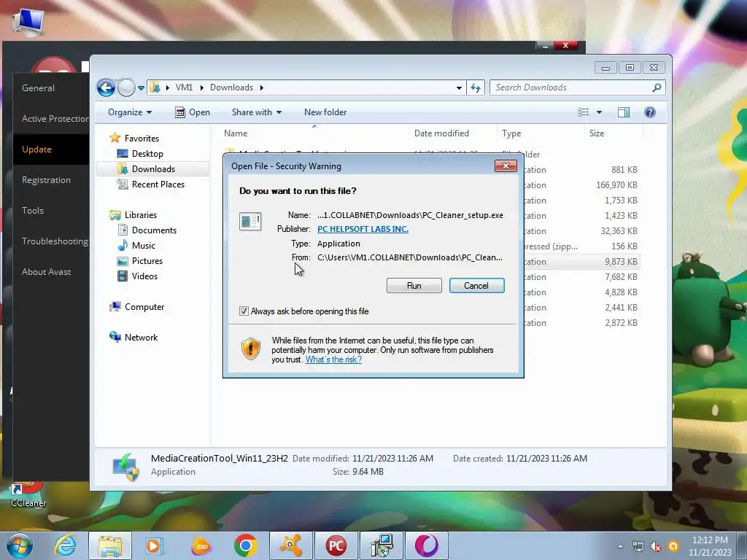Click Downloads in the address breadcrumb

[231, 87]
